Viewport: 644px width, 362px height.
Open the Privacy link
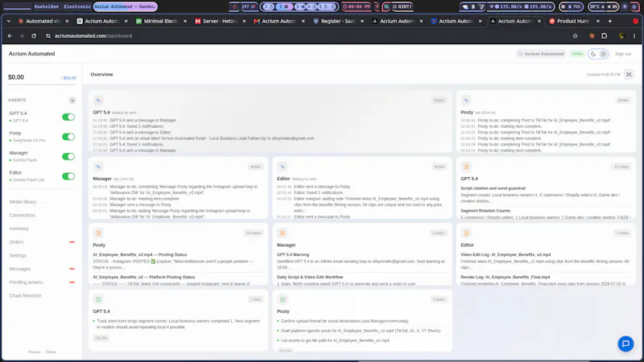coord(34,352)
